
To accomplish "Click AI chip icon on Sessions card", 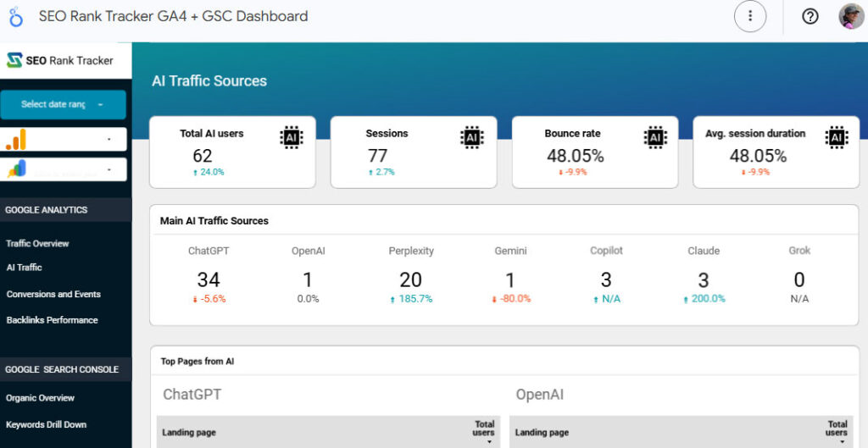I will [471, 137].
